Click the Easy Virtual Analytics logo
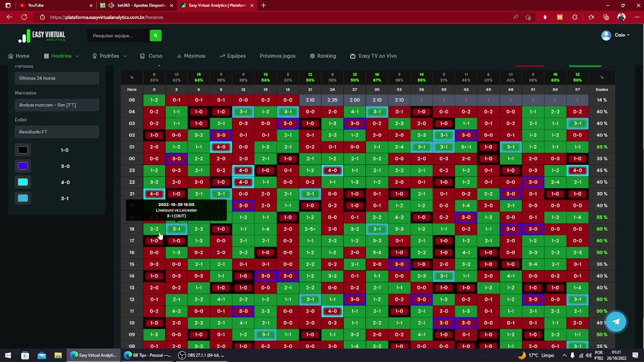644x362 pixels. [42, 36]
